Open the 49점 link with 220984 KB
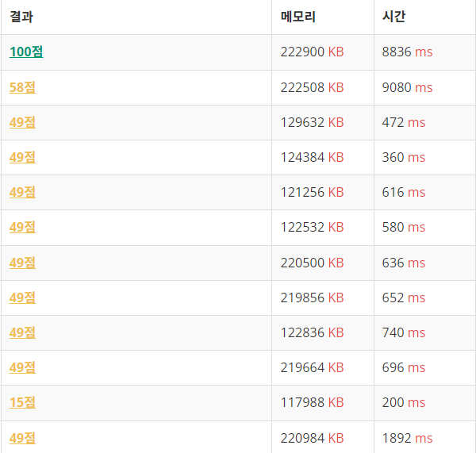 (x=22, y=438)
